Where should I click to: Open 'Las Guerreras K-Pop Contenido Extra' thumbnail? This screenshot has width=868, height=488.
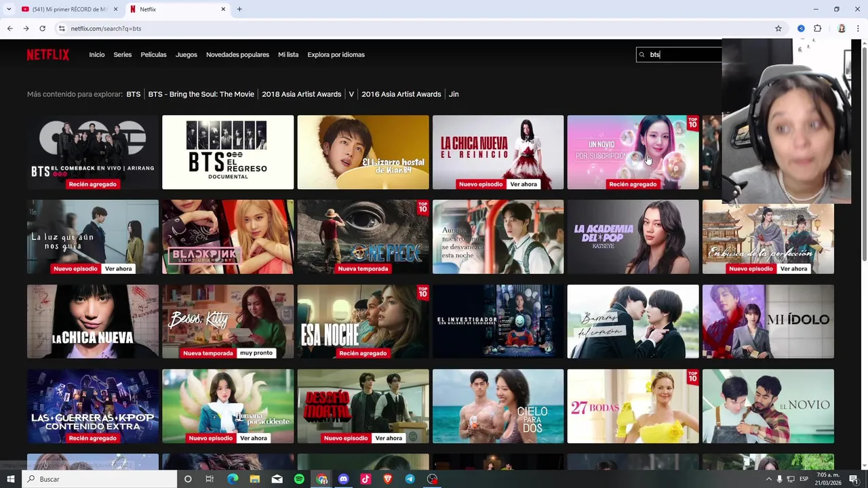pyautogui.click(x=93, y=406)
